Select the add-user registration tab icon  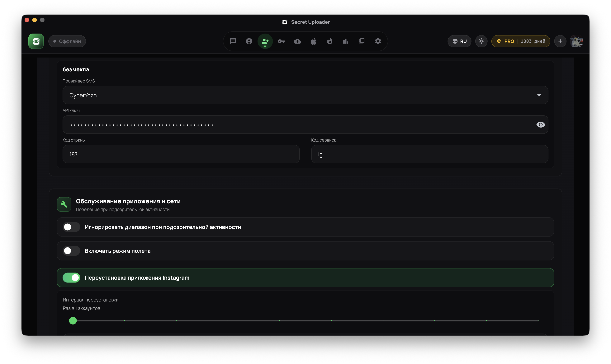tap(265, 41)
